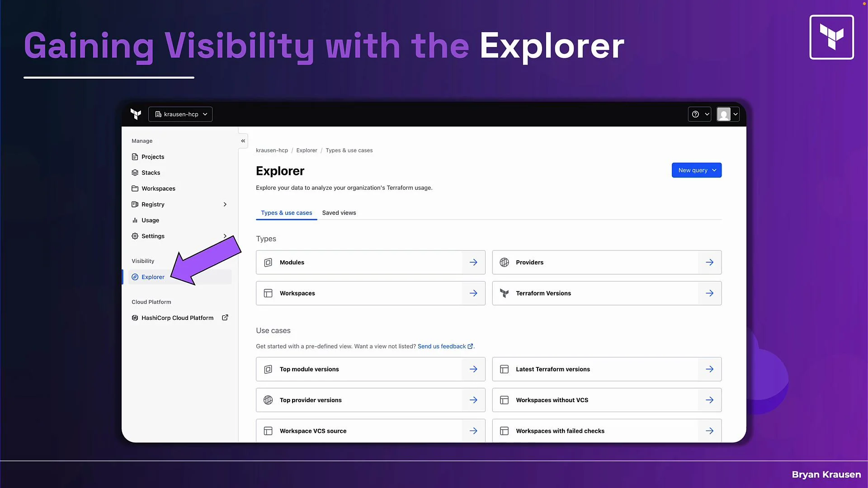Viewport: 868px width, 488px height.
Task: Click the Projects sidebar icon
Action: coord(135,157)
